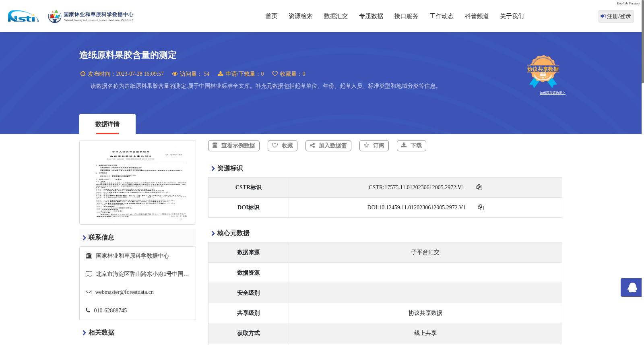The height and width of the screenshot is (345, 644).
Task: Click the 下载 button
Action: click(411, 146)
